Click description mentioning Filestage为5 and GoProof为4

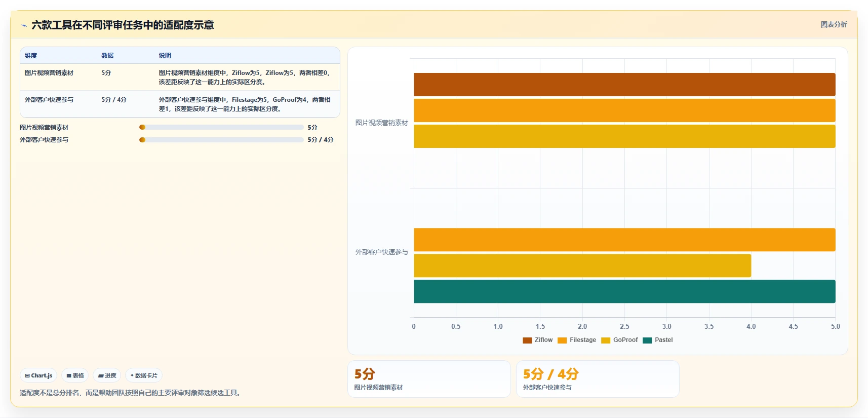click(245, 104)
